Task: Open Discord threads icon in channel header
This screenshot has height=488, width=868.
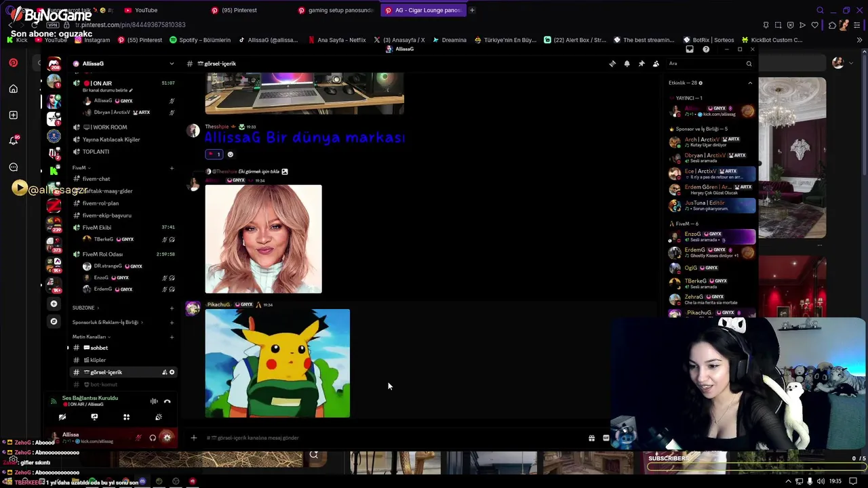Action: click(x=612, y=64)
